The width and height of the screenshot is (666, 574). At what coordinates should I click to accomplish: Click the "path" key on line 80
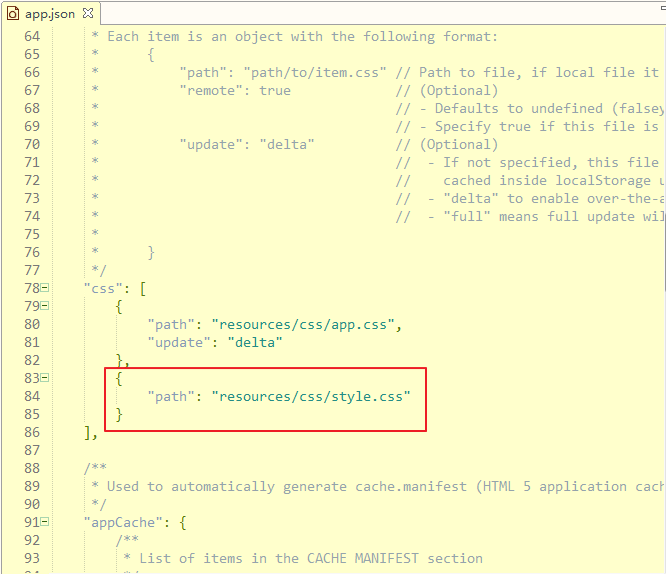(171, 325)
